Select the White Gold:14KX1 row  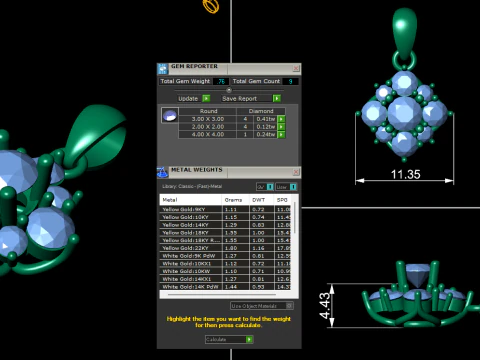[x=225, y=279]
